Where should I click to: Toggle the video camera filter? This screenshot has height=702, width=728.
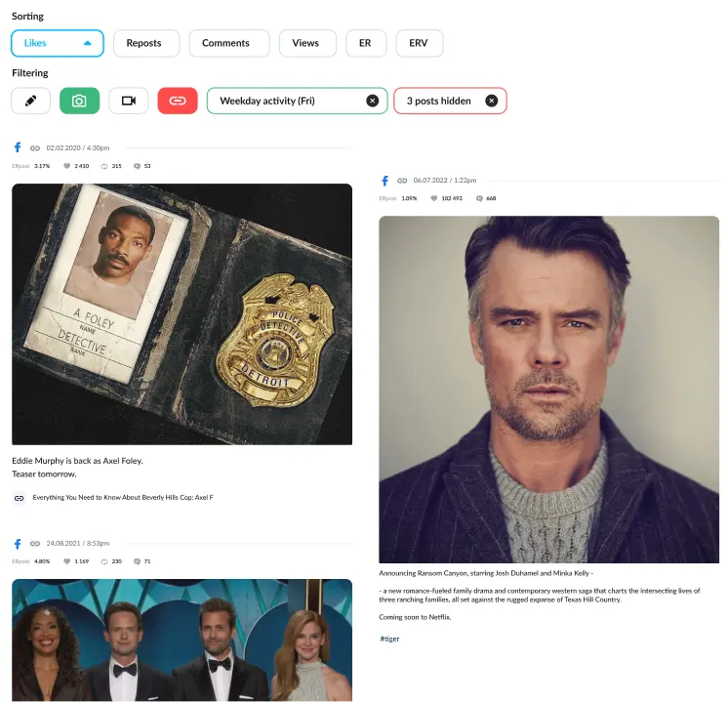tap(128, 101)
